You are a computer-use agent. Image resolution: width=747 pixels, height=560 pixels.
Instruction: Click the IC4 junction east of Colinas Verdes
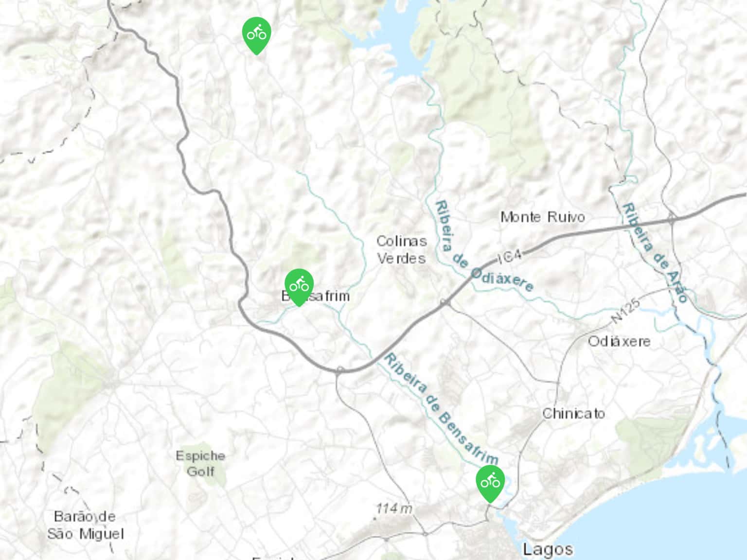point(444,303)
